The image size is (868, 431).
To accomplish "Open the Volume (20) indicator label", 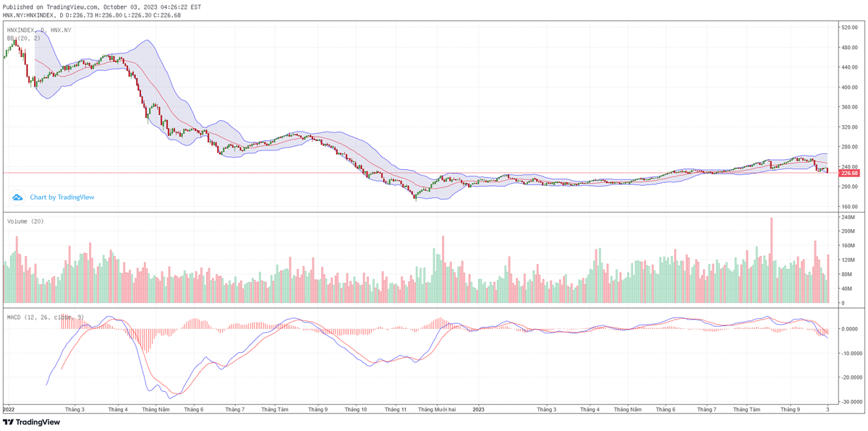I will point(24,221).
